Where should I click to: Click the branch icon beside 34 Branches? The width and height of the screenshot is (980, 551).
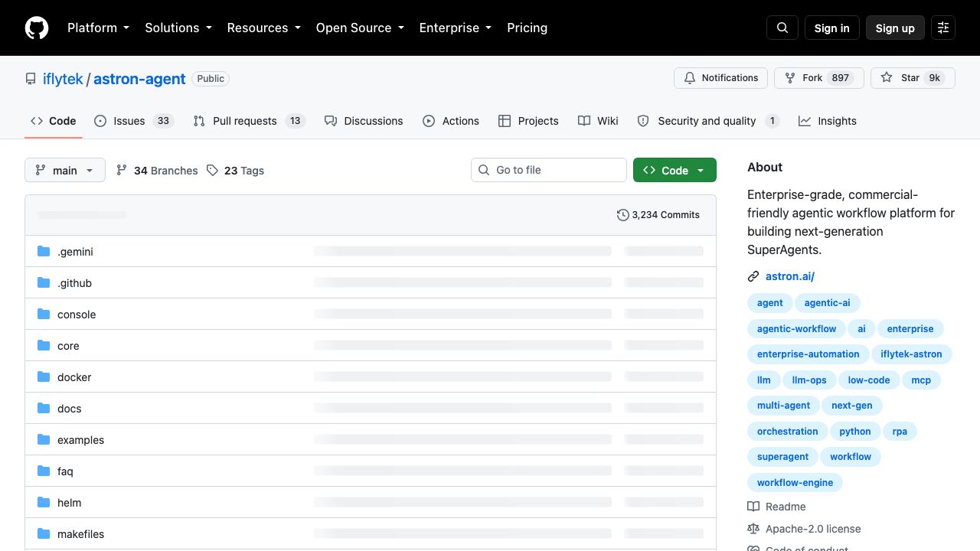coord(122,171)
